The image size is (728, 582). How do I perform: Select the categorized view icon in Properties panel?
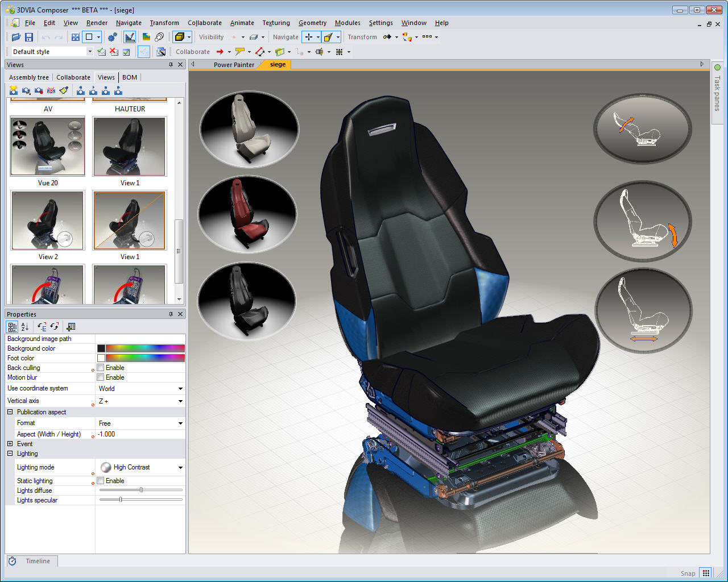[x=12, y=327]
